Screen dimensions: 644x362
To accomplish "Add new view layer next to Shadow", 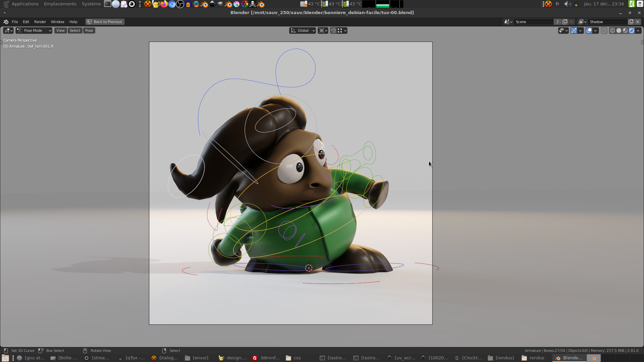I will point(631,22).
